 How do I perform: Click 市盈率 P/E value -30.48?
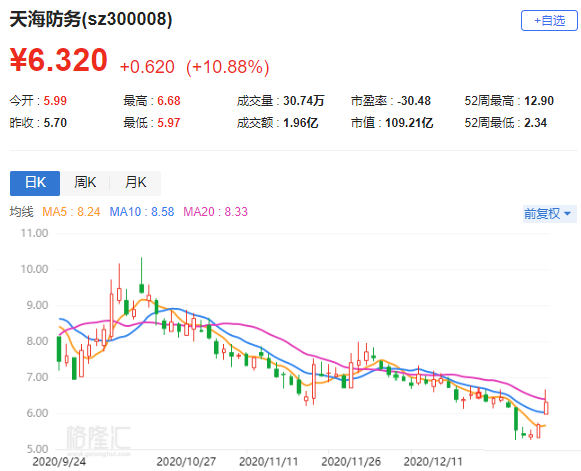click(x=414, y=101)
